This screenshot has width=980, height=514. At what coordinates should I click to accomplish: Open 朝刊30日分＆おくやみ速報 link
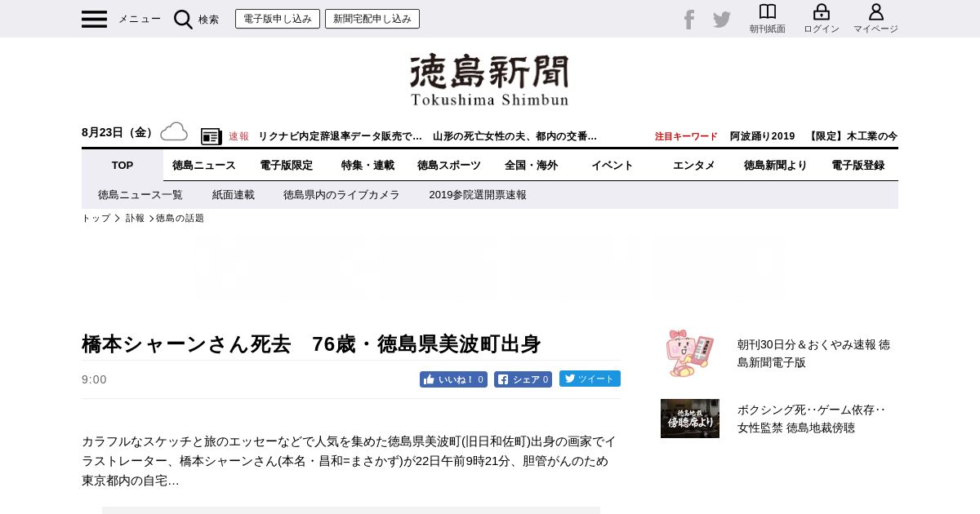coord(813,353)
